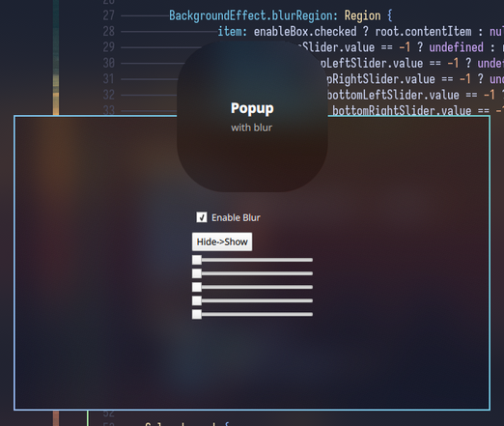
Task: Click the third slider's handle
Action: (x=197, y=287)
